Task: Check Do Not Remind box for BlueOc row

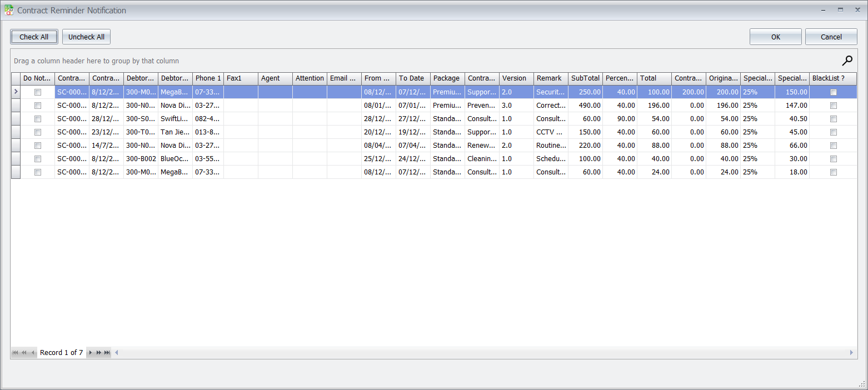Action: click(x=38, y=159)
